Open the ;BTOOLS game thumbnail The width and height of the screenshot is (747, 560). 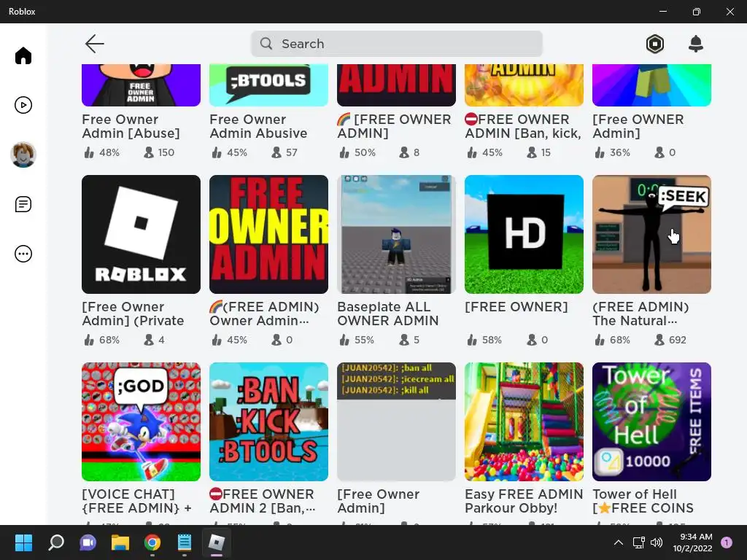click(x=268, y=85)
